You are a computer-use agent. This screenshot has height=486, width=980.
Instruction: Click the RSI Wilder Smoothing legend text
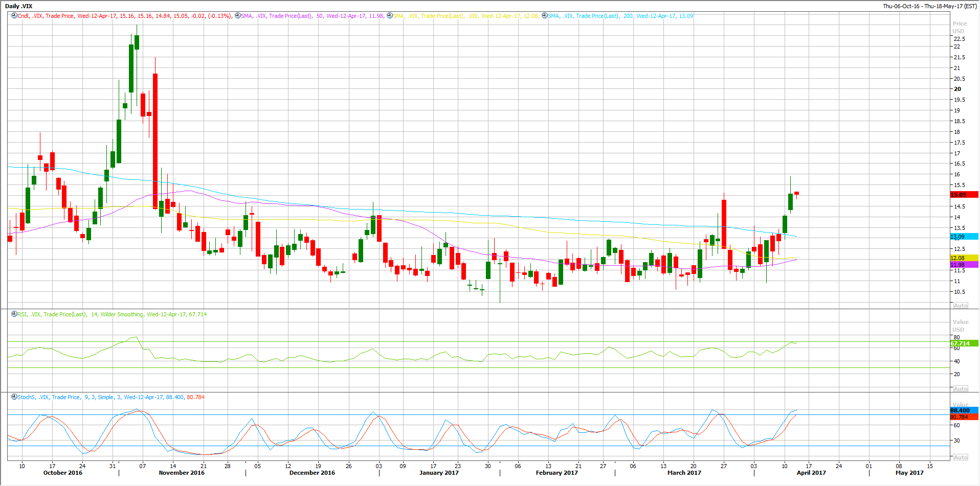click(x=112, y=314)
